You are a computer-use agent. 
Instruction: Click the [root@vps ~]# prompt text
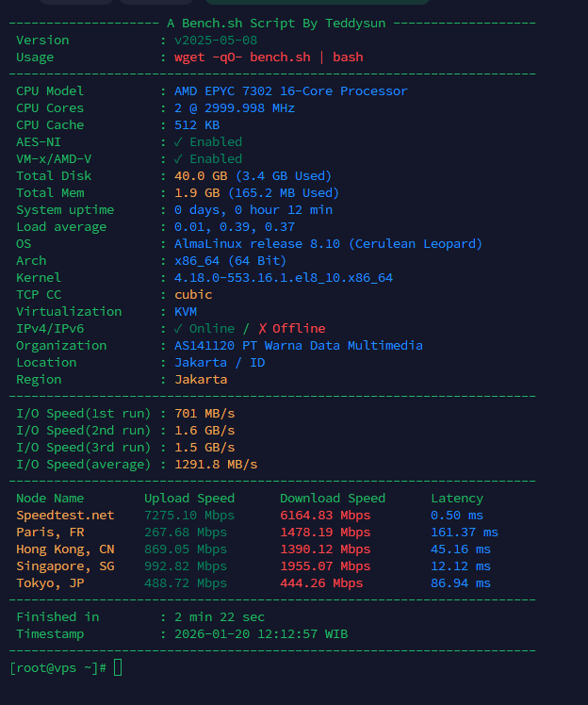pos(57,668)
